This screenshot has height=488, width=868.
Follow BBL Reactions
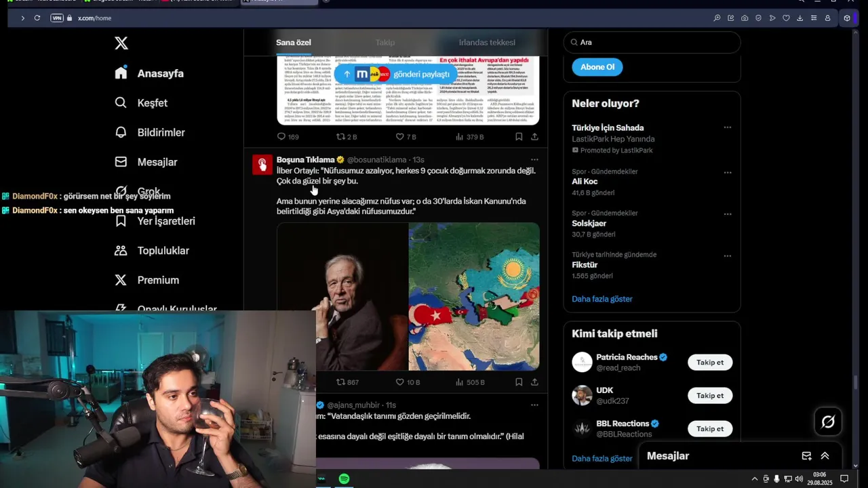[710, 429]
